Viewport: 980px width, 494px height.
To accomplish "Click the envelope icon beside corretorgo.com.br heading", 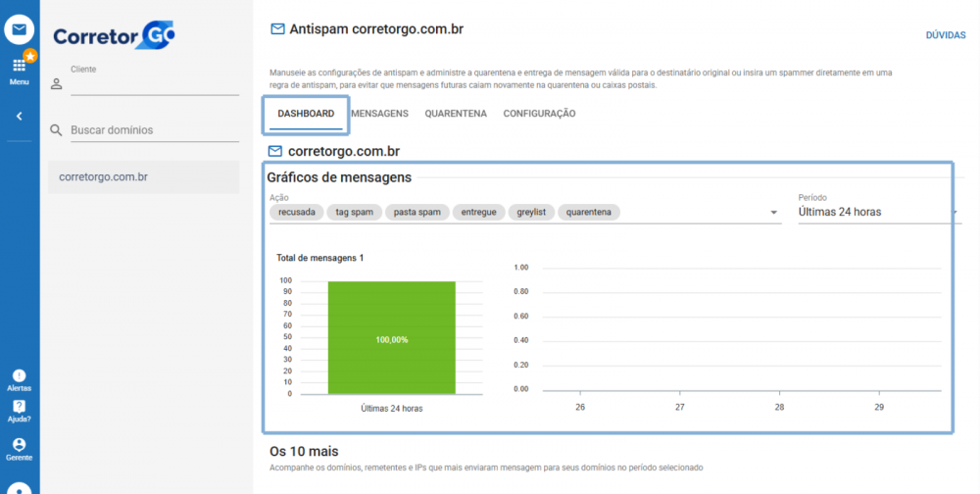I will point(275,151).
